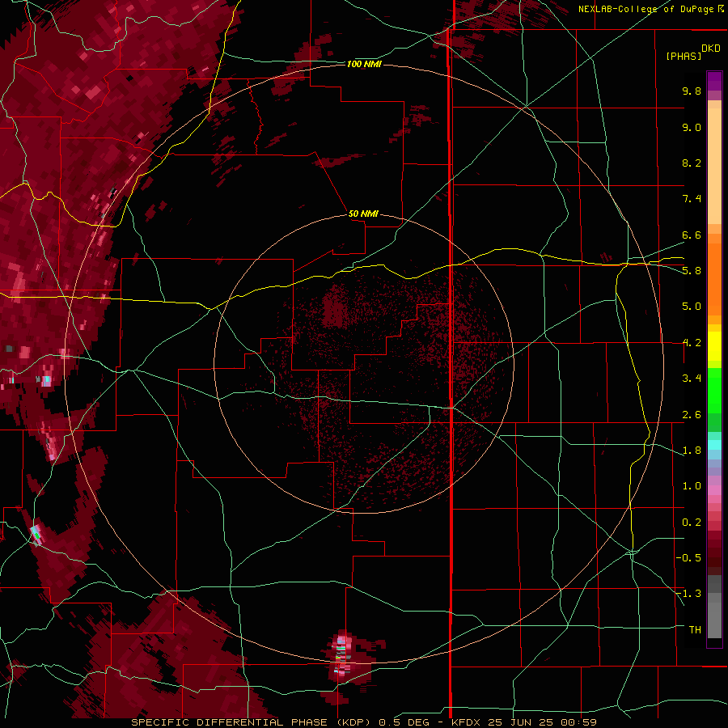The width and height of the screenshot is (728, 728).
Task: Click the -0.5 value on the scale
Action: 688,557
